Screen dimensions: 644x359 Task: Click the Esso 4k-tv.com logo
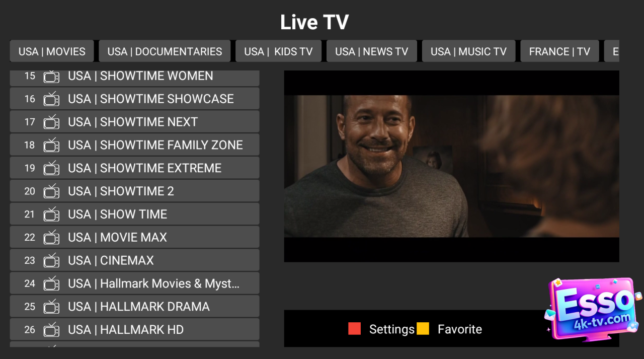(593, 309)
